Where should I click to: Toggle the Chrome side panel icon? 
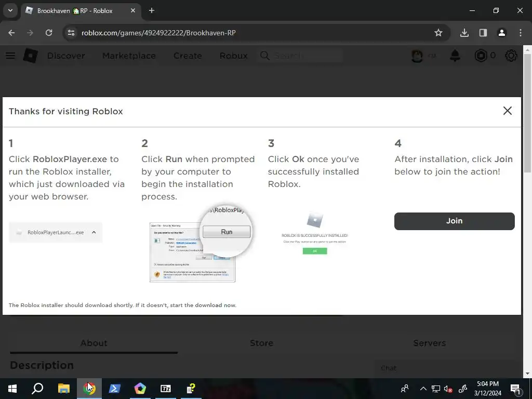point(483,33)
